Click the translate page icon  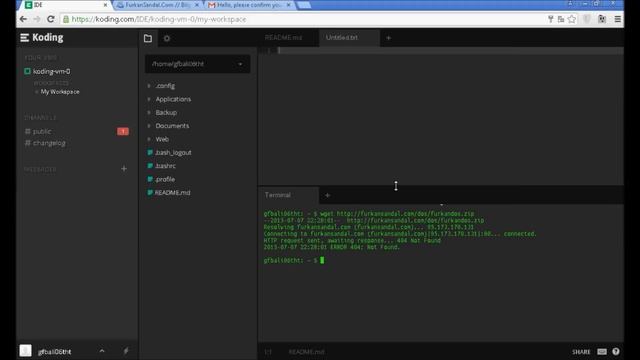[561, 19]
